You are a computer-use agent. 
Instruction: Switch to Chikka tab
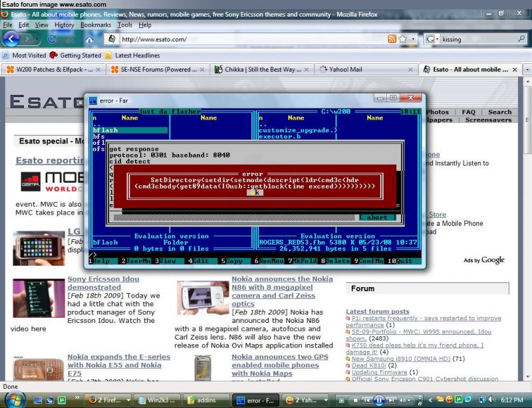coord(262,70)
